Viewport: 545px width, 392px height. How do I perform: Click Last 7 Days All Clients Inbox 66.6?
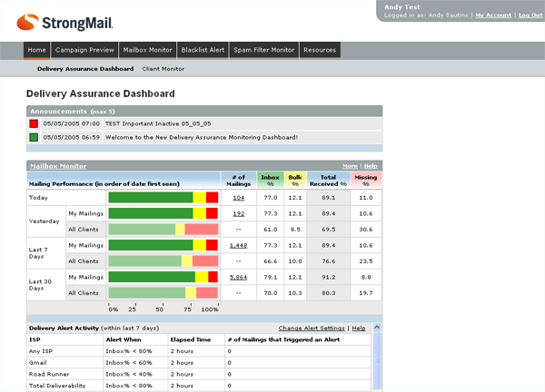pyautogui.click(x=271, y=261)
